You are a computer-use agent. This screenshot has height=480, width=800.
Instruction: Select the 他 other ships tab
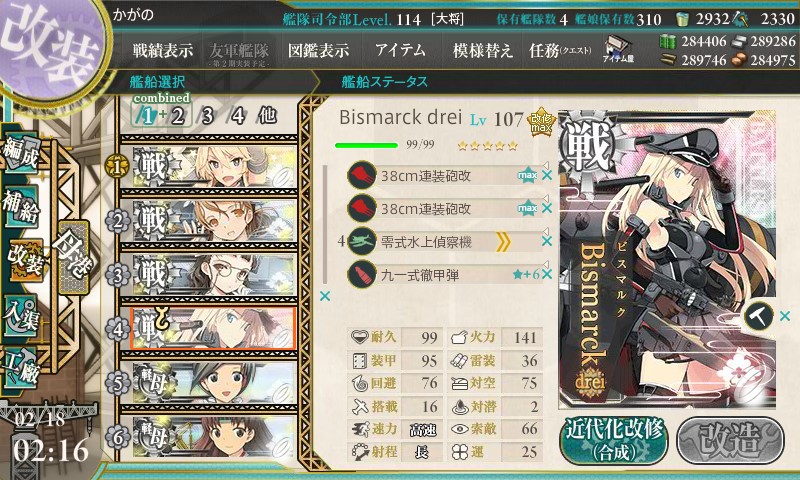(267, 115)
